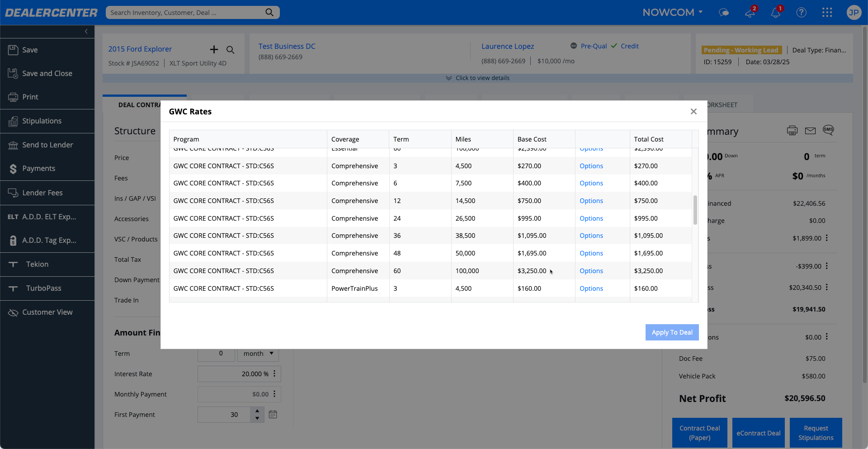The height and width of the screenshot is (449, 868).
Task: Open Test Business DC link
Action: [x=287, y=46]
